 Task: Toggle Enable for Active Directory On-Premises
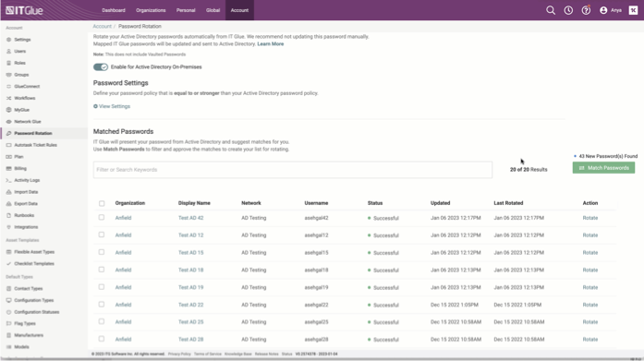point(100,66)
